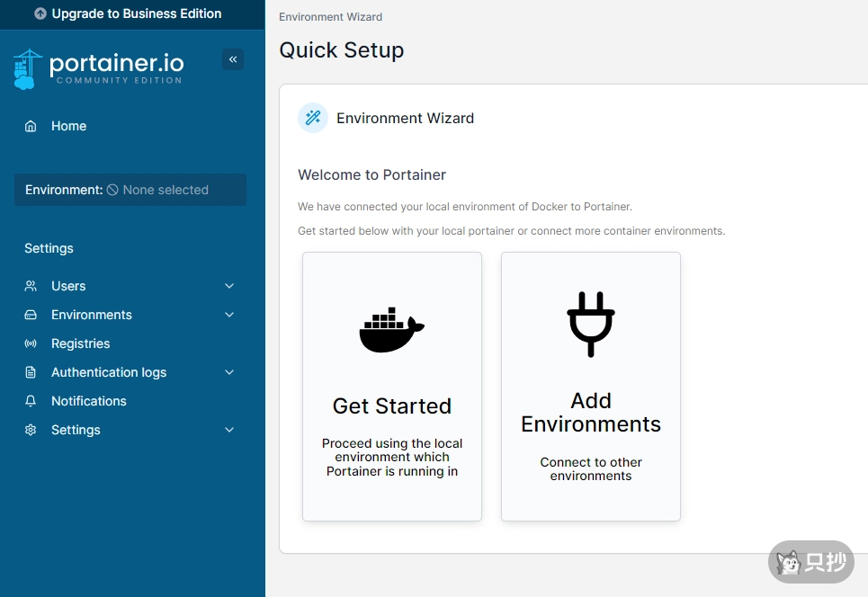
Task: Click the Get Started card
Action: (391, 386)
